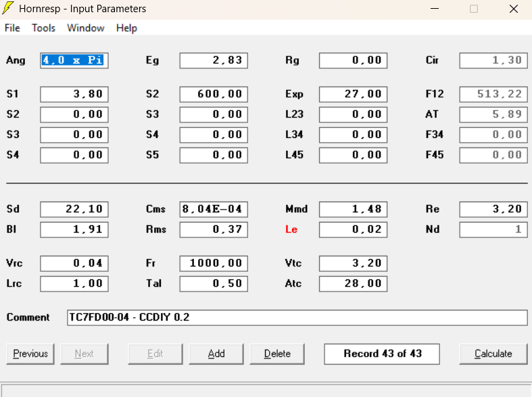Click the S4 field in the L34 row
The image size is (532, 397).
pyautogui.click(x=214, y=135)
